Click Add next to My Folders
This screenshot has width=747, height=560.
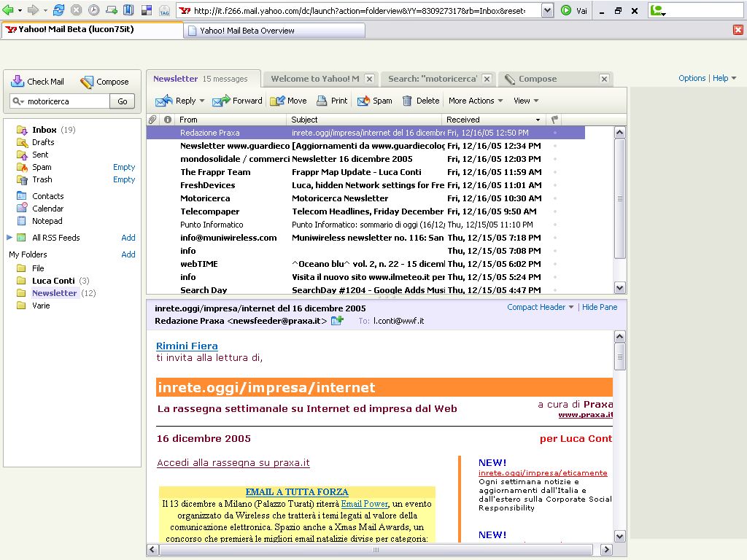pos(128,254)
